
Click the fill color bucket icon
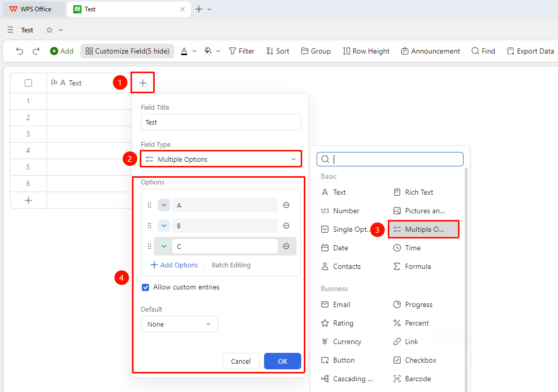[x=208, y=51]
